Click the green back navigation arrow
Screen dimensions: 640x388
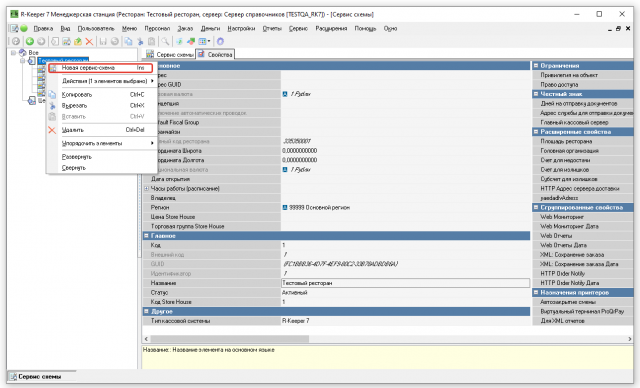click(x=29, y=41)
